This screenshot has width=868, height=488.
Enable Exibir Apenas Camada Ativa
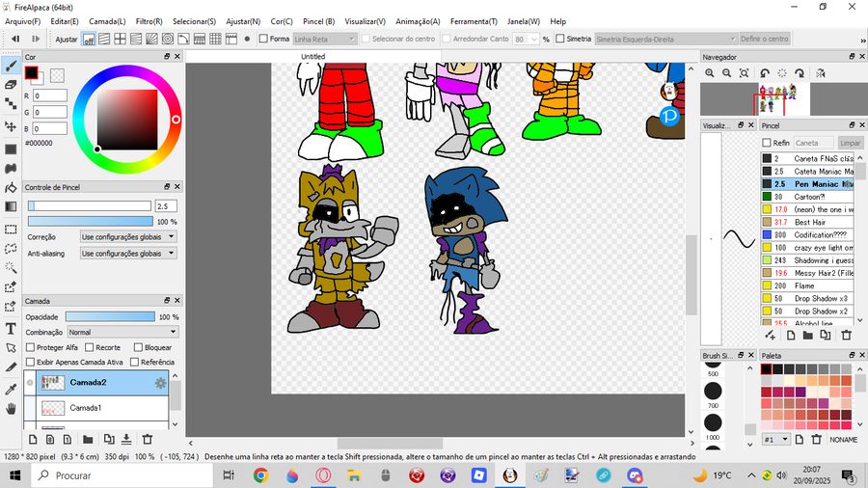tap(31, 362)
